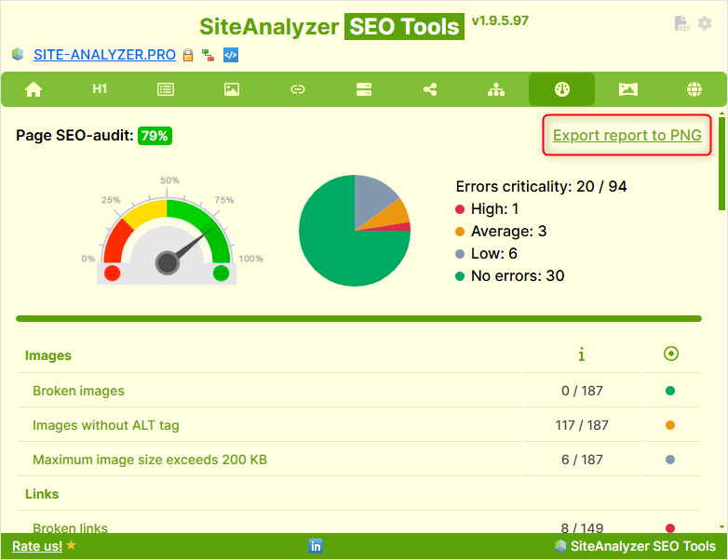This screenshot has width=728, height=560.
Task: Open the content list tab icon
Action: click(166, 89)
